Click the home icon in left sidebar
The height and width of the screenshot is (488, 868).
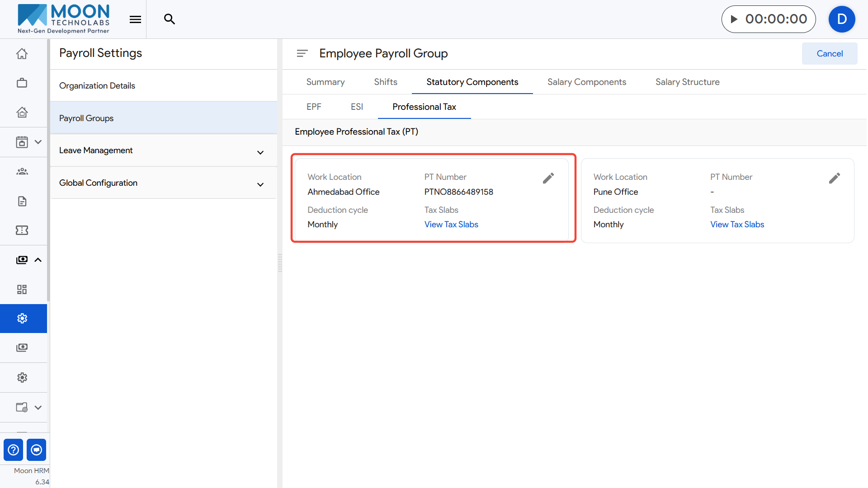click(22, 54)
